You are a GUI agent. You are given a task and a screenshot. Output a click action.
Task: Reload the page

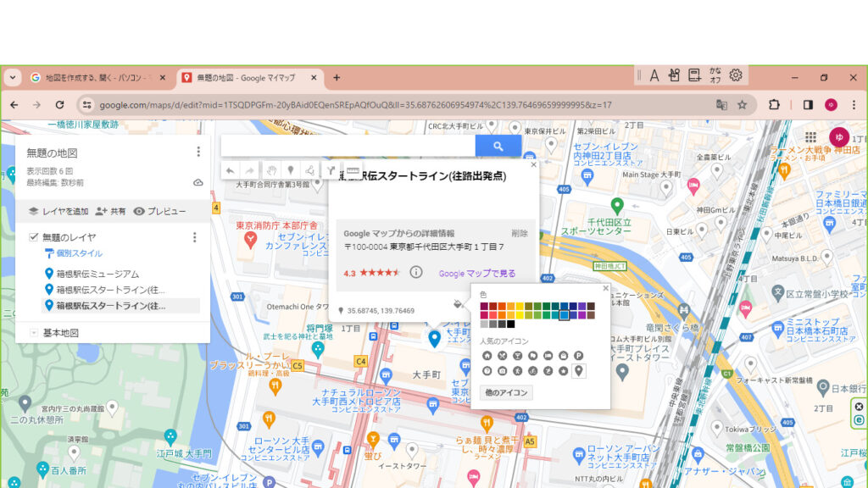tap(60, 104)
